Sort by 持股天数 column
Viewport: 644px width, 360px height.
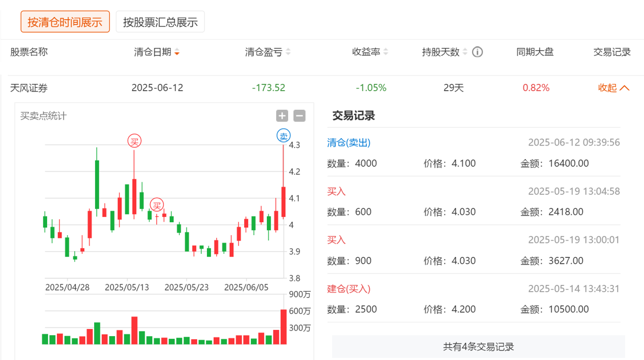pos(445,52)
